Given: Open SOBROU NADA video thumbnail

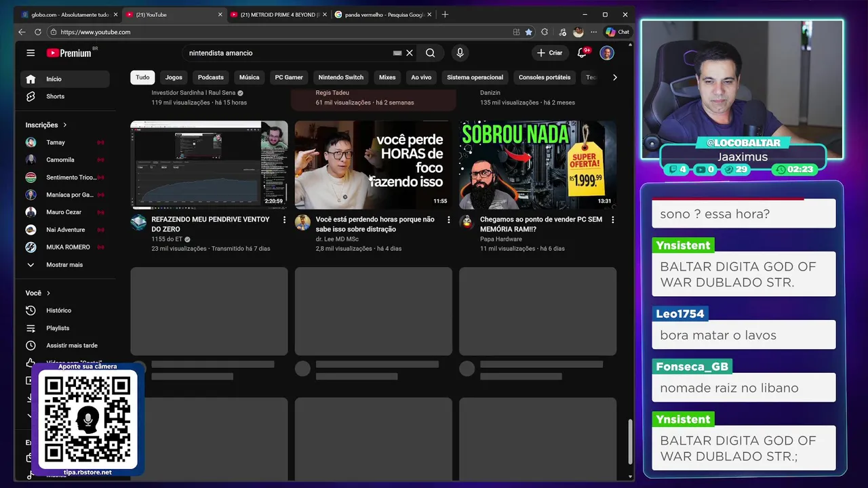Looking at the screenshot, I should [x=538, y=165].
